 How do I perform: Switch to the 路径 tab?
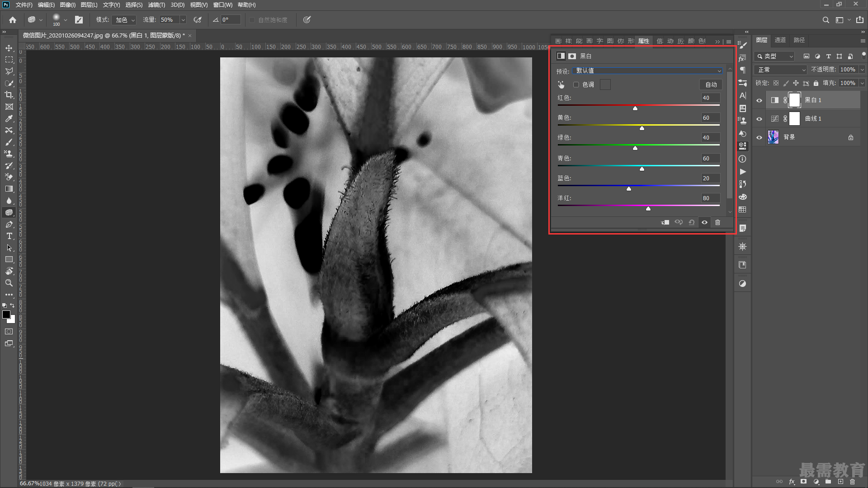pyautogui.click(x=799, y=40)
